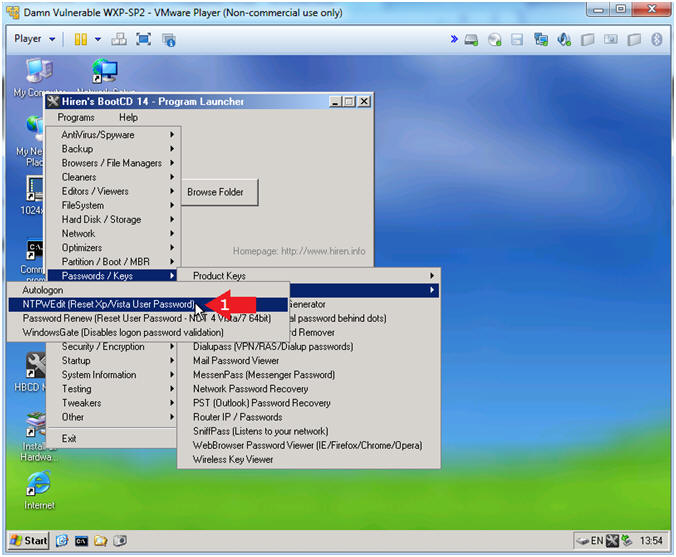Click the blue double-chevron devices expander
The width and height of the screenshot is (676, 557).
[454, 39]
